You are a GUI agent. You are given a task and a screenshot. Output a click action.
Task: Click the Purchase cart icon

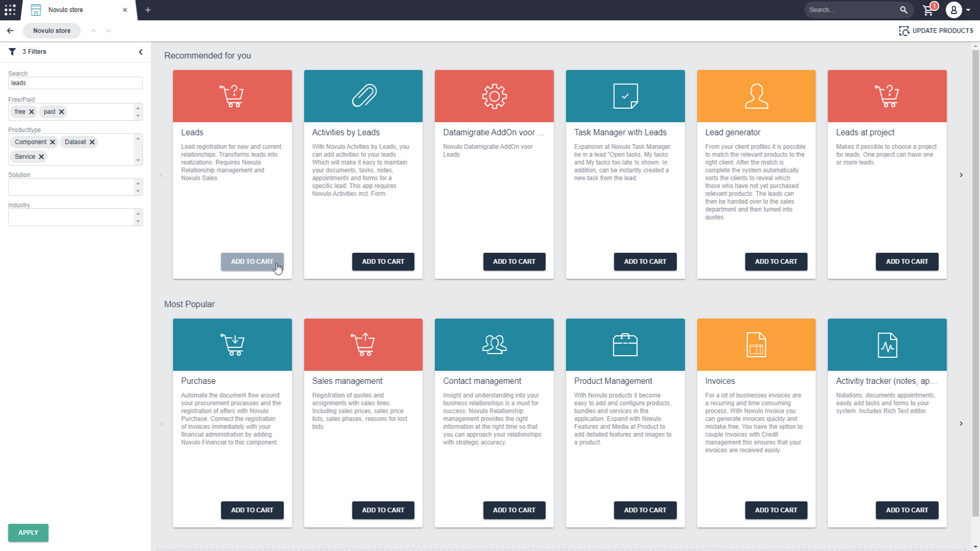click(232, 345)
